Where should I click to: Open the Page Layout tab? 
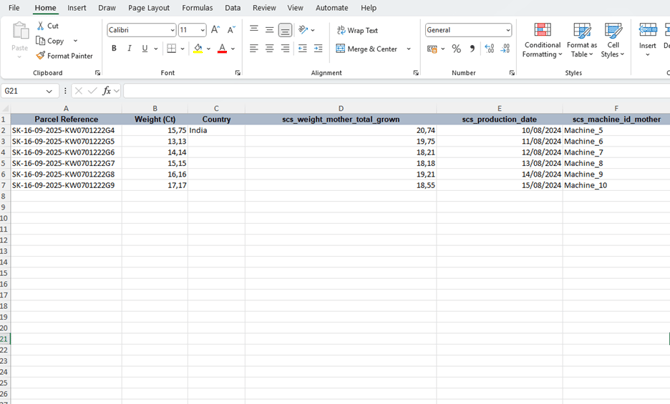(149, 8)
